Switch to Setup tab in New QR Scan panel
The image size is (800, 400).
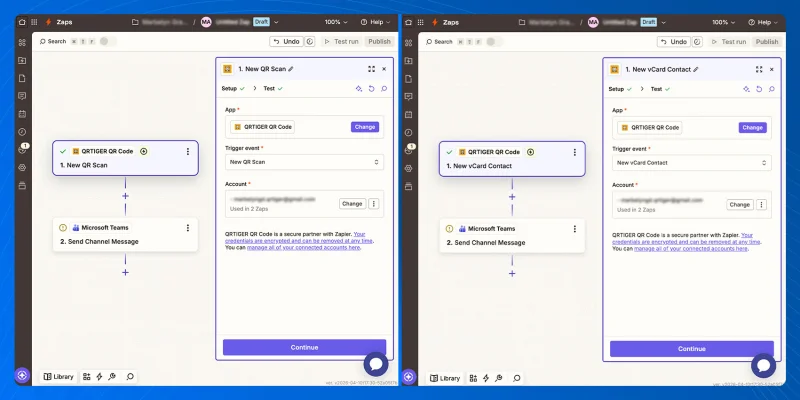pyautogui.click(x=233, y=88)
